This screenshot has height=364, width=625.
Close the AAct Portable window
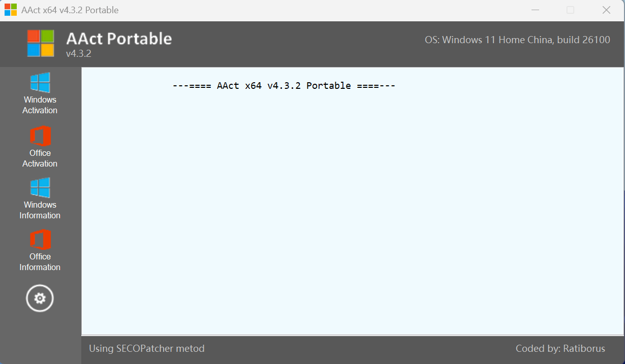(x=606, y=10)
